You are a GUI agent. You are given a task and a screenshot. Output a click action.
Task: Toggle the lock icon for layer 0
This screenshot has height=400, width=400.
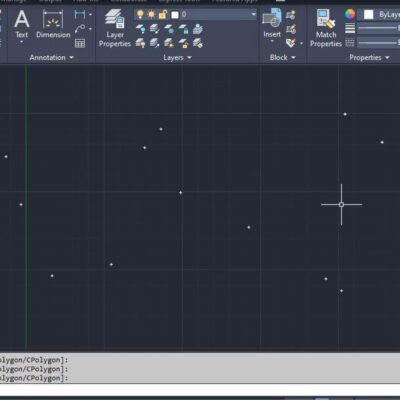tap(162, 14)
